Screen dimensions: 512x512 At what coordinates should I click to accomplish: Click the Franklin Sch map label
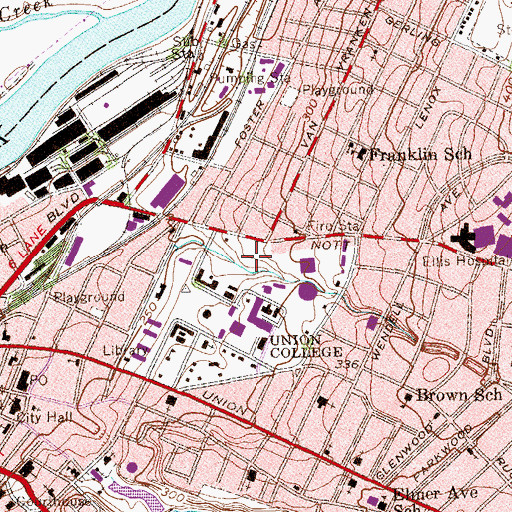click(421, 155)
